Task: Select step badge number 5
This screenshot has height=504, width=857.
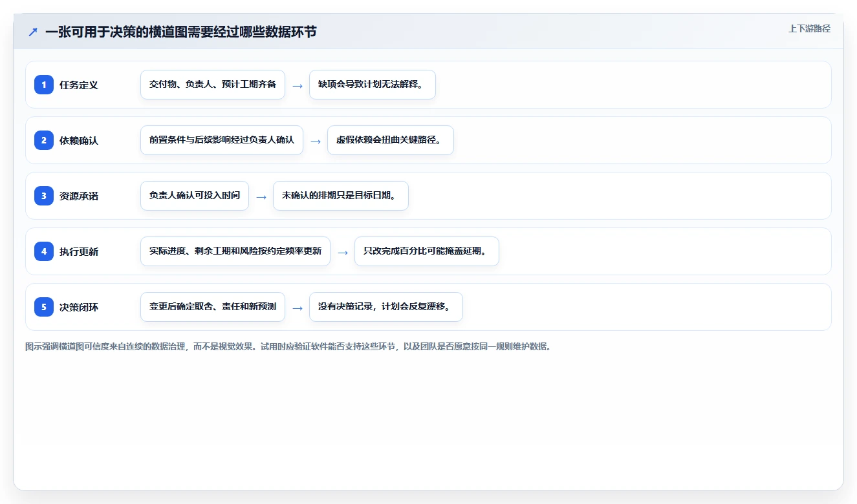Action: 44,307
